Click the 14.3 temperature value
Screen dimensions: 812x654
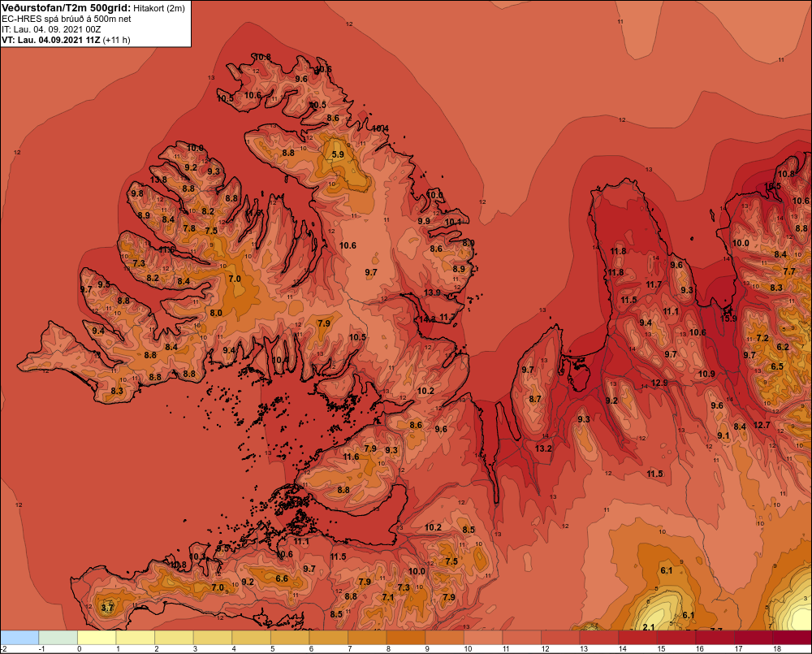427,319
